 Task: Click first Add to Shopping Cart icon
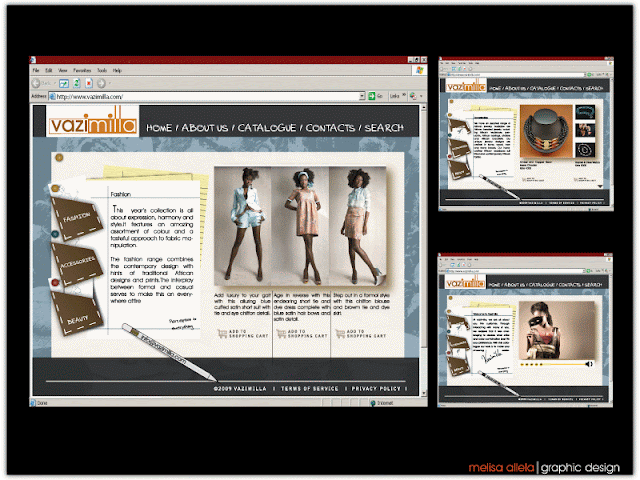[x=222, y=334]
